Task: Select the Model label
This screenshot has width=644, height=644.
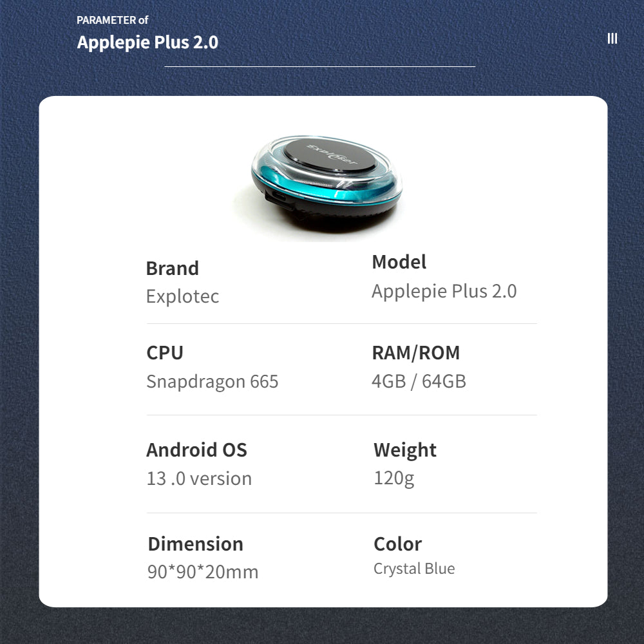Action: click(x=399, y=262)
